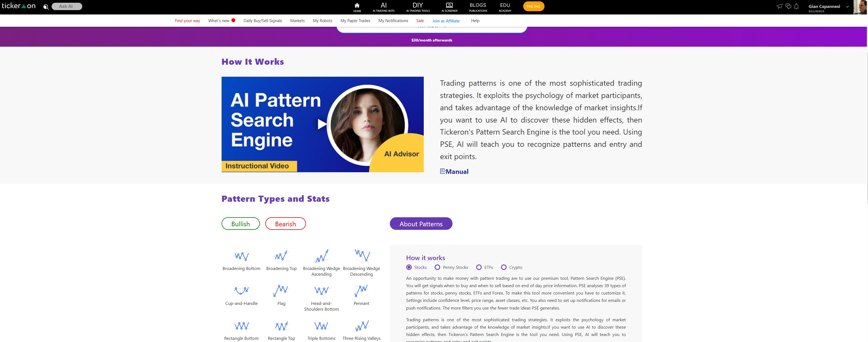Screen dimensions: 868x342
Task: Open the notifications bell icon
Action: [x=797, y=6]
